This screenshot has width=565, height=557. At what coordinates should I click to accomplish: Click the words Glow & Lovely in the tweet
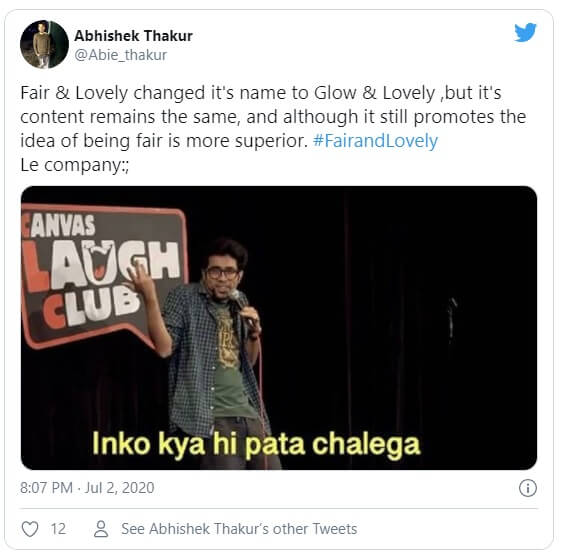tap(374, 93)
